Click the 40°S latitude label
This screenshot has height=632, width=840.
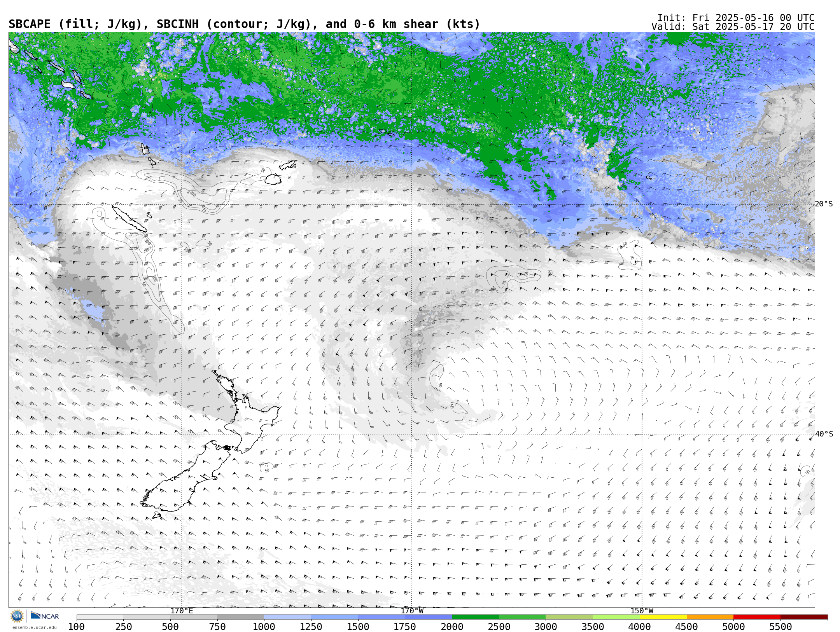click(x=824, y=434)
